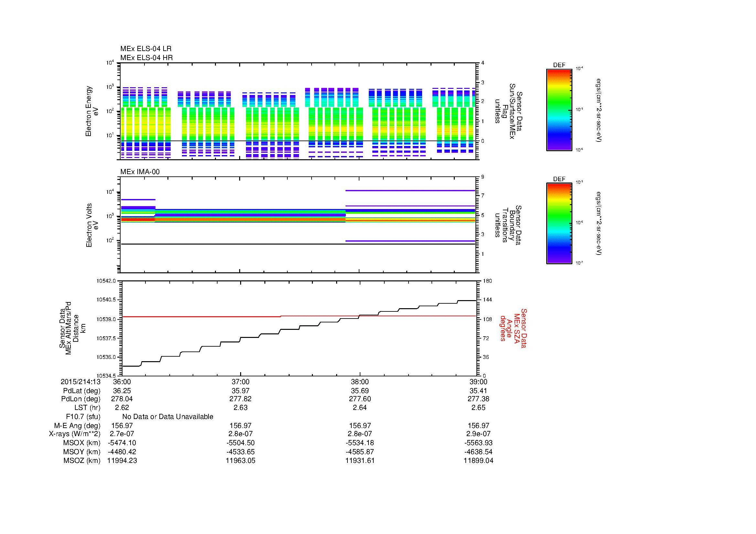Click the 'MSOY (km)' row label
Viewport: 756px width, 534px height.
click(x=82, y=452)
